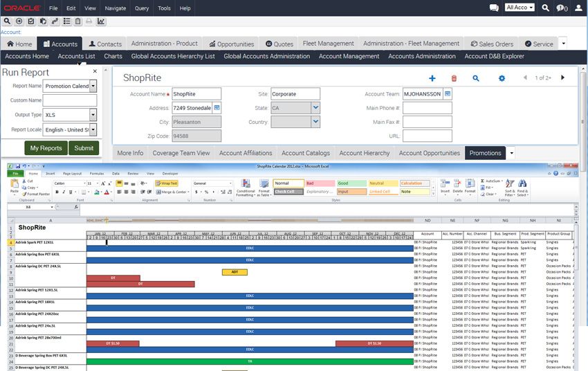Open the Charts link
Image resolution: width=588 pixels, height=371 pixels.
(113, 56)
